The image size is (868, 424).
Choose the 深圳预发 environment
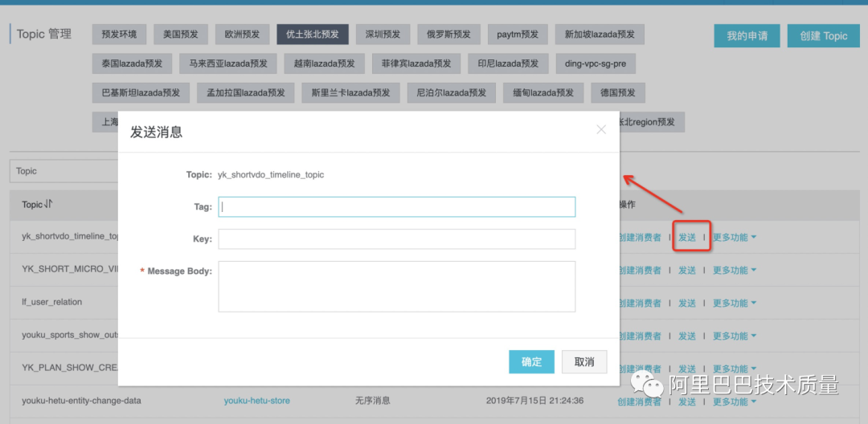click(x=383, y=35)
